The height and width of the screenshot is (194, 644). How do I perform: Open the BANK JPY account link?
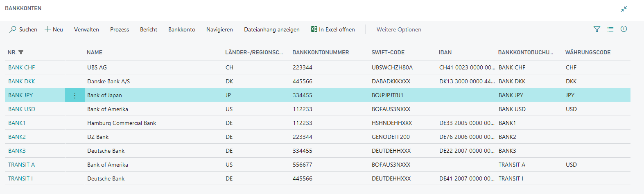pyautogui.click(x=20, y=95)
